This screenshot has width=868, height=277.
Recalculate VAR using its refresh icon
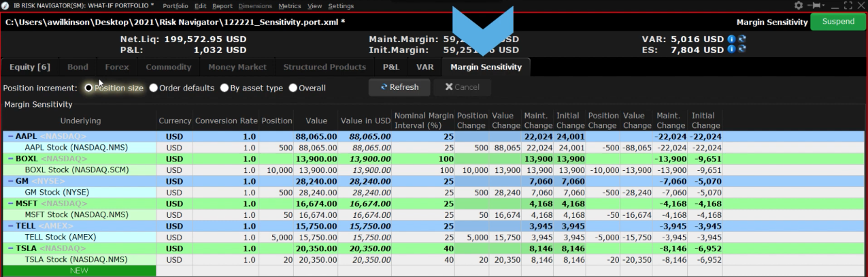(x=741, y=39)
